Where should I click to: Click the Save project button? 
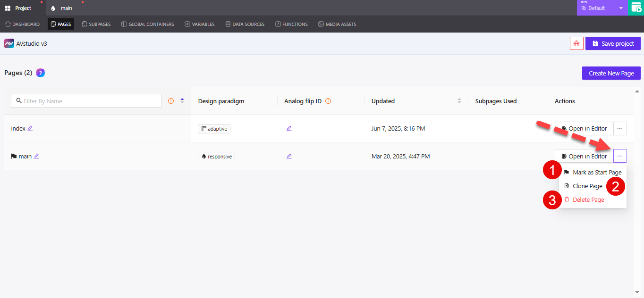613,43
